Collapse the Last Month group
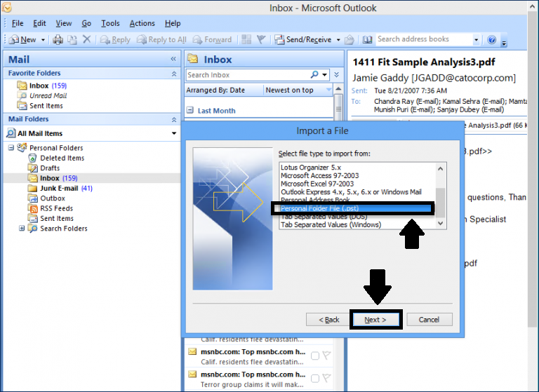 coord(189,110)
